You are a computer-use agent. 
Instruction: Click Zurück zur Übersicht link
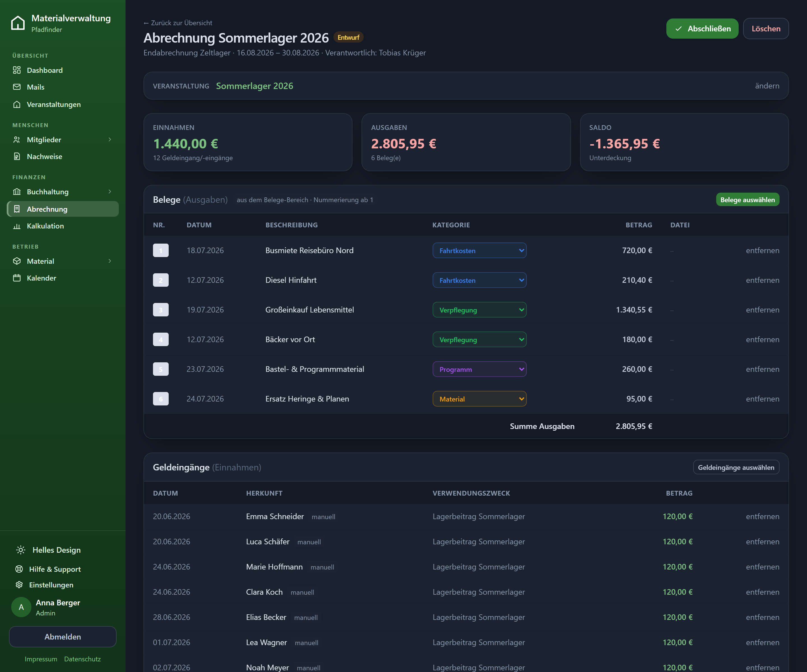click(178, 23)
